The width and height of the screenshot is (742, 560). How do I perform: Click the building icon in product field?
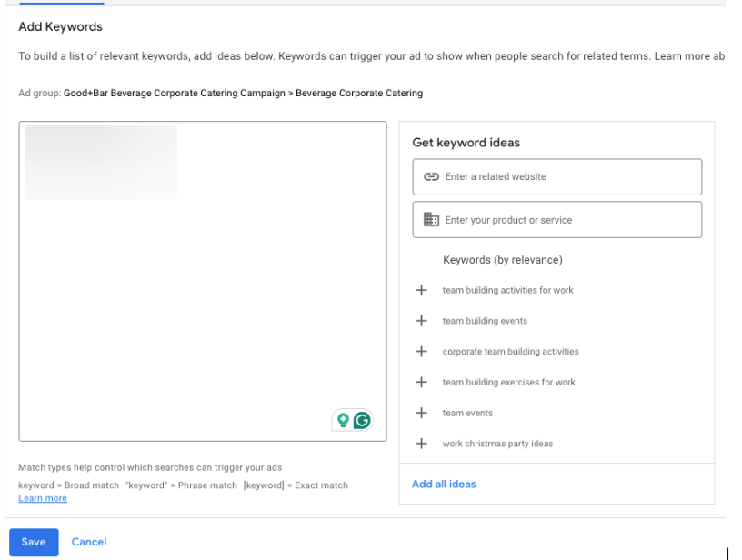click(432, 220)
